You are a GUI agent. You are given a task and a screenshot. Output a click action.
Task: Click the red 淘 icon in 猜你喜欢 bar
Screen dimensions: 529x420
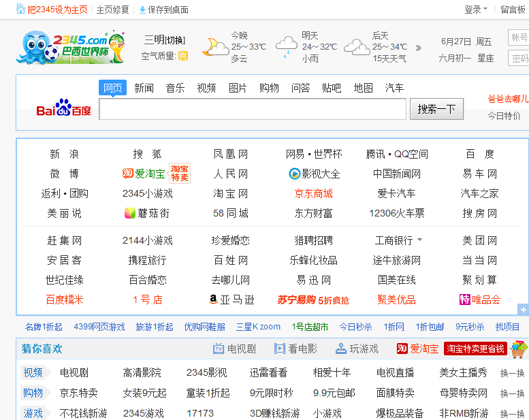402,348
